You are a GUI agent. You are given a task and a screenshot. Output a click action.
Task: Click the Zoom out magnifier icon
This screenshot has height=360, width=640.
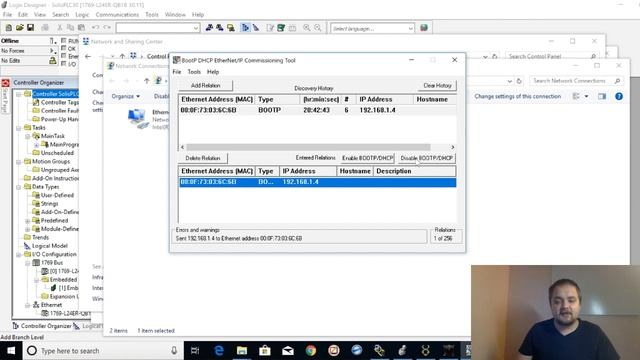tap(318, 28)
